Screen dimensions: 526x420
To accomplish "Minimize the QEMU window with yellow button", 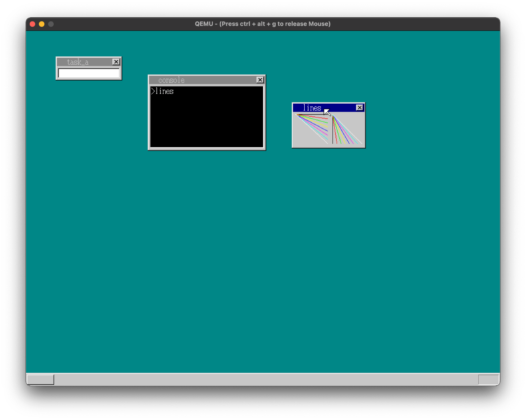I will [42, 24].
